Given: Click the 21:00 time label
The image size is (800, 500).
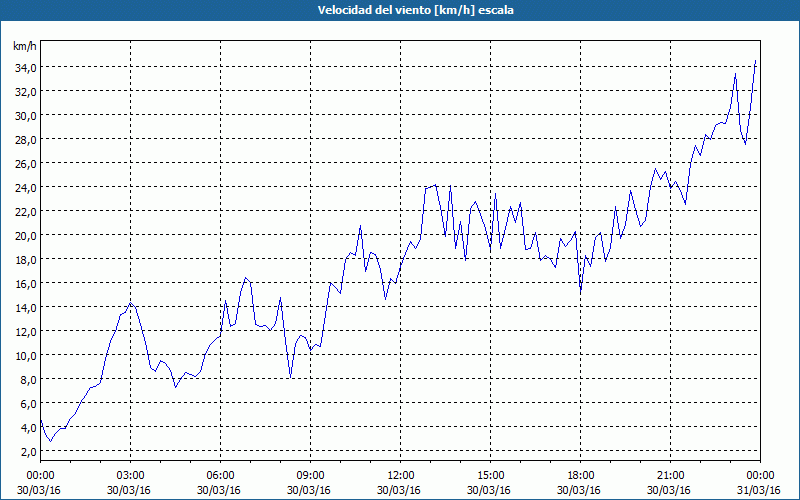Looking at the screenshot, I should click(670, 476).
